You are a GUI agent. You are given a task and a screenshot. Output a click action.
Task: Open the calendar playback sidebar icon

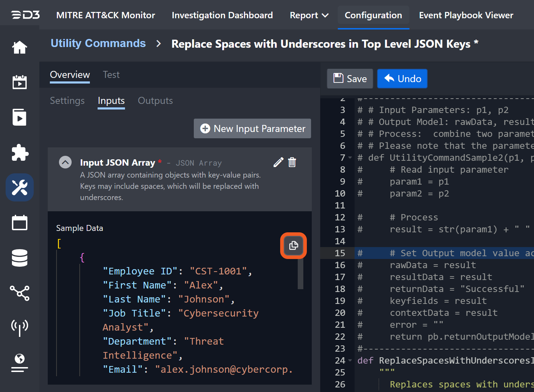click(x=20, y=82)
